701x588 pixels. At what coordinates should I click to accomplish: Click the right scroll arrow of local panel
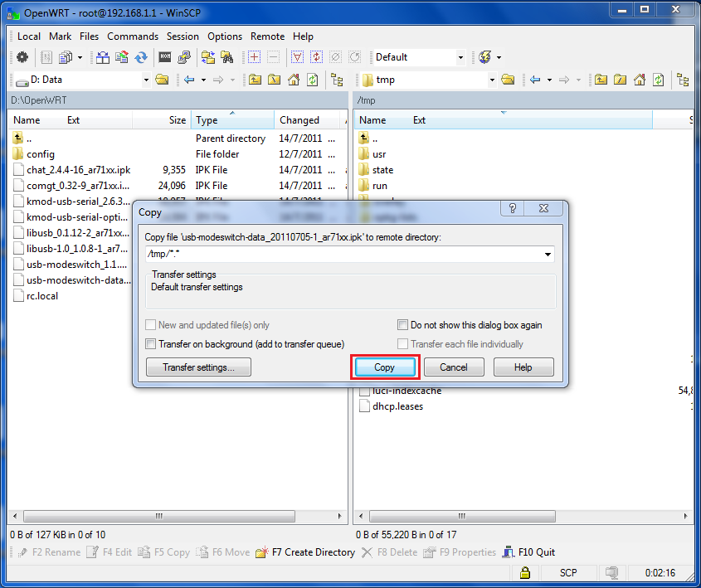pos(340,516)
